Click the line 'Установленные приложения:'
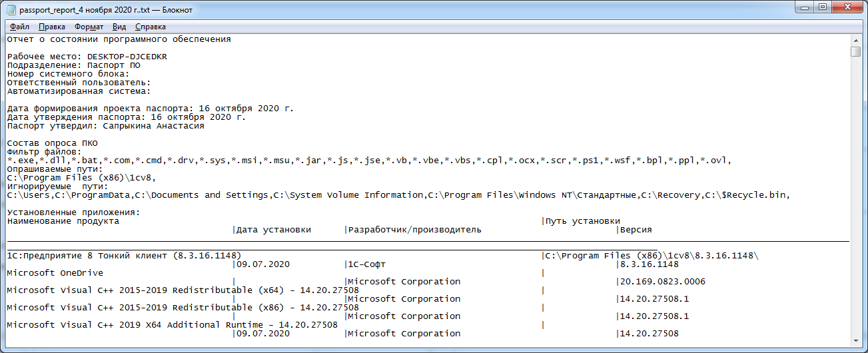This screenshot has width=868, height=353. click(73, 212)
